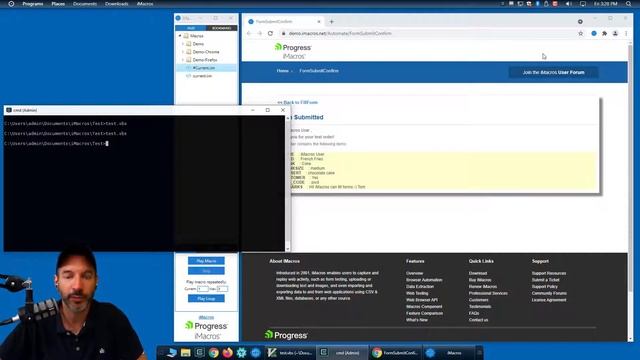Screen dimensions: 640x360
Task: Open the gear-shaped app in taskbar
Action: (x=241, y=353)
